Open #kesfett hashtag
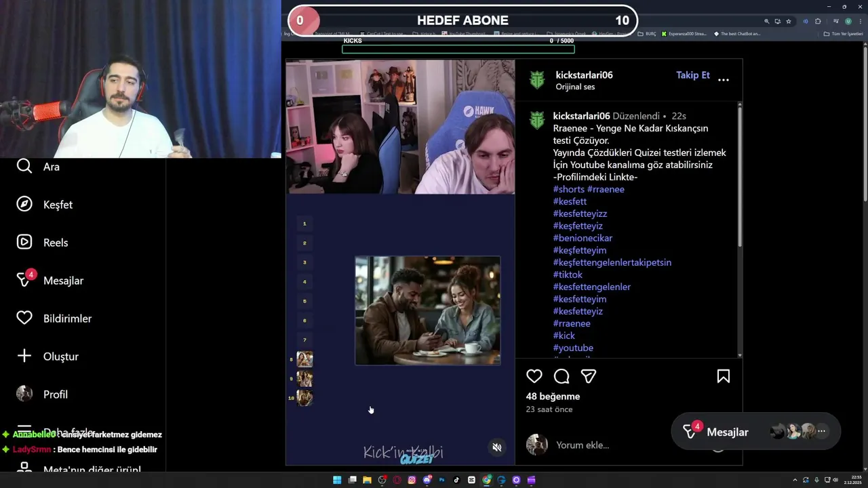Screen dimensions: 868x488 (x=570, y=201)
